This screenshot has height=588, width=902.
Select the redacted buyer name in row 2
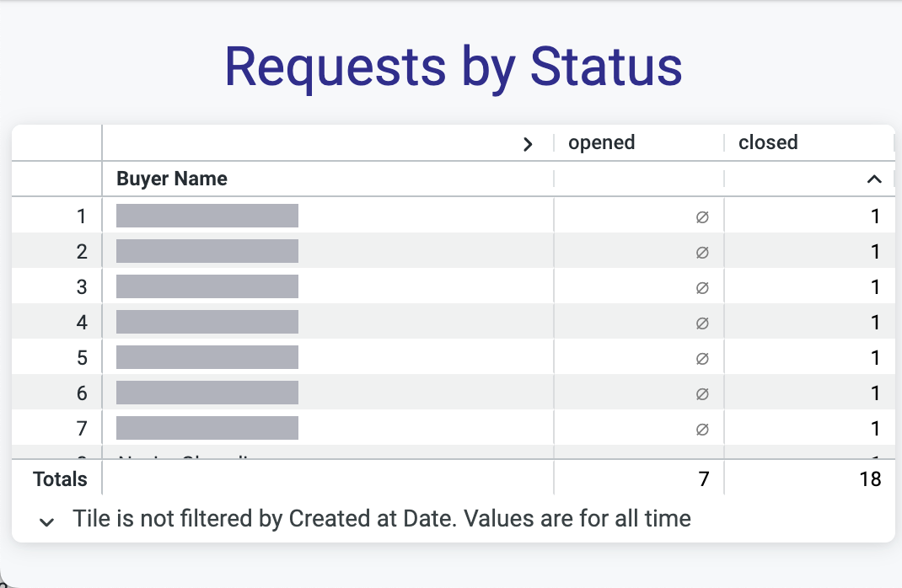coord(207,251)
